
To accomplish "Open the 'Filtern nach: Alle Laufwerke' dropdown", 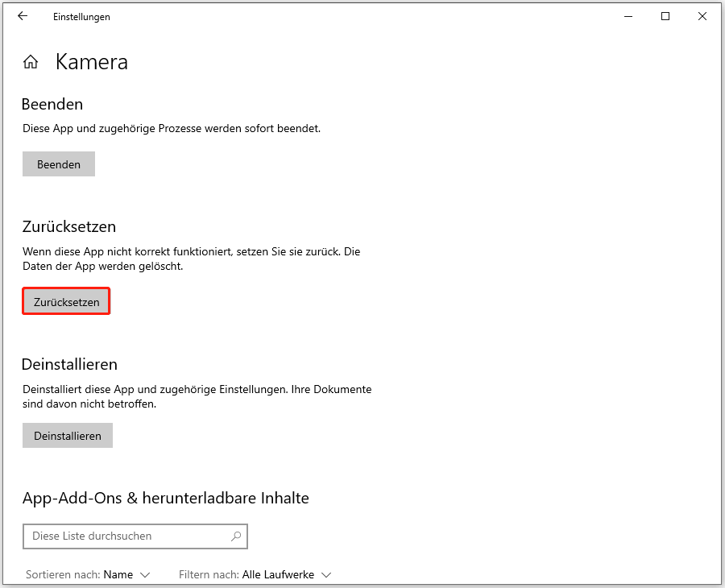I will pos(255,574).
